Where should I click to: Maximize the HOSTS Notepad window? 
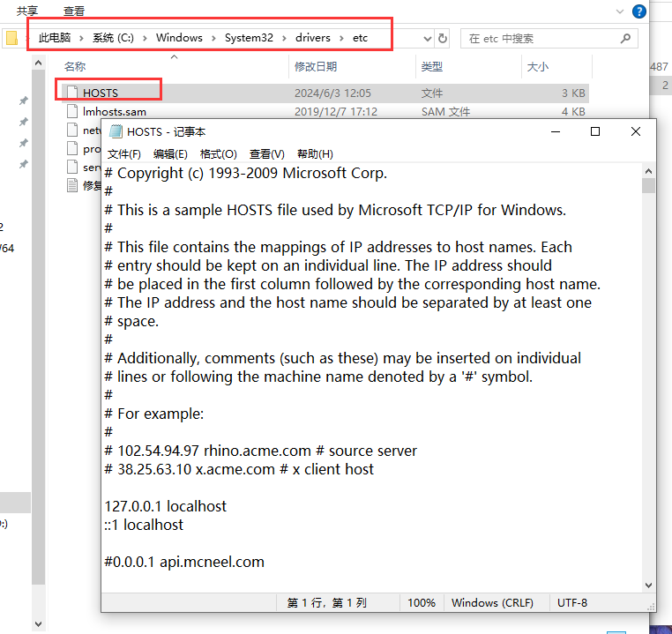point(595,131)
